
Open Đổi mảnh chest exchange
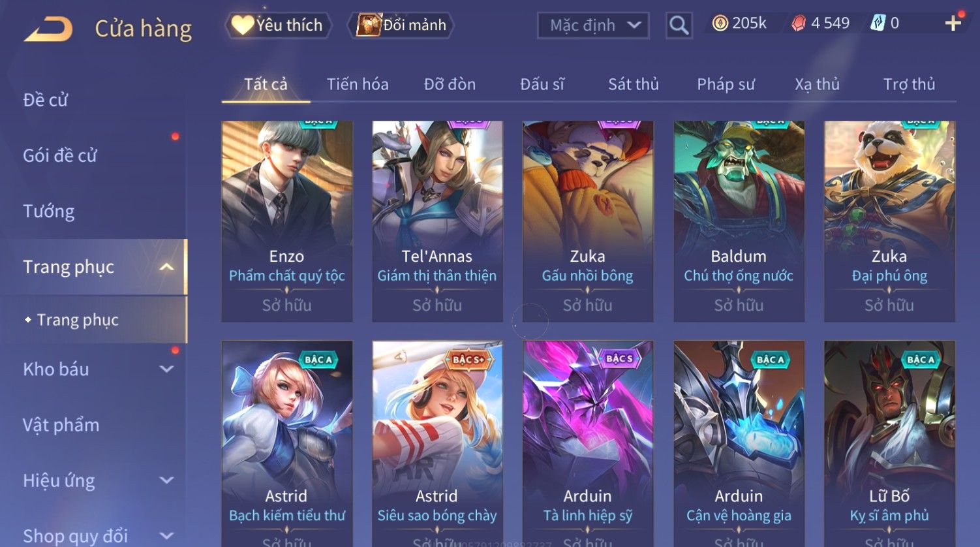pyautogui.click(x=401, y=25)
